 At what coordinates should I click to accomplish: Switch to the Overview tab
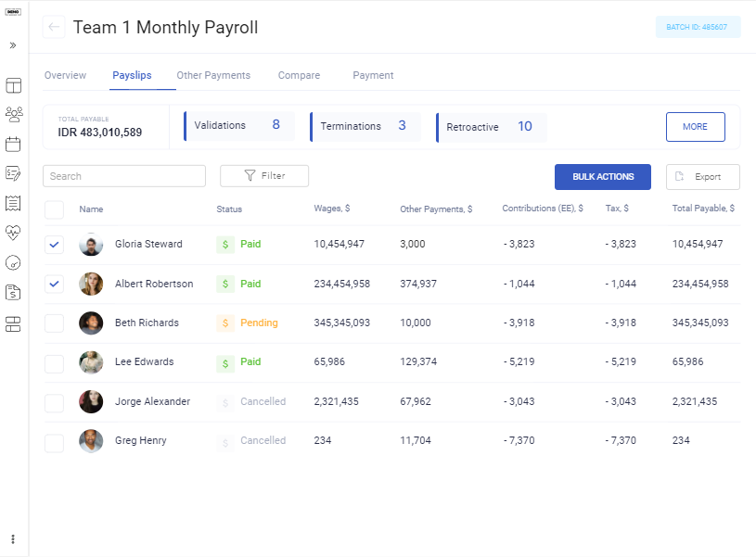click(x=66, y=75)
